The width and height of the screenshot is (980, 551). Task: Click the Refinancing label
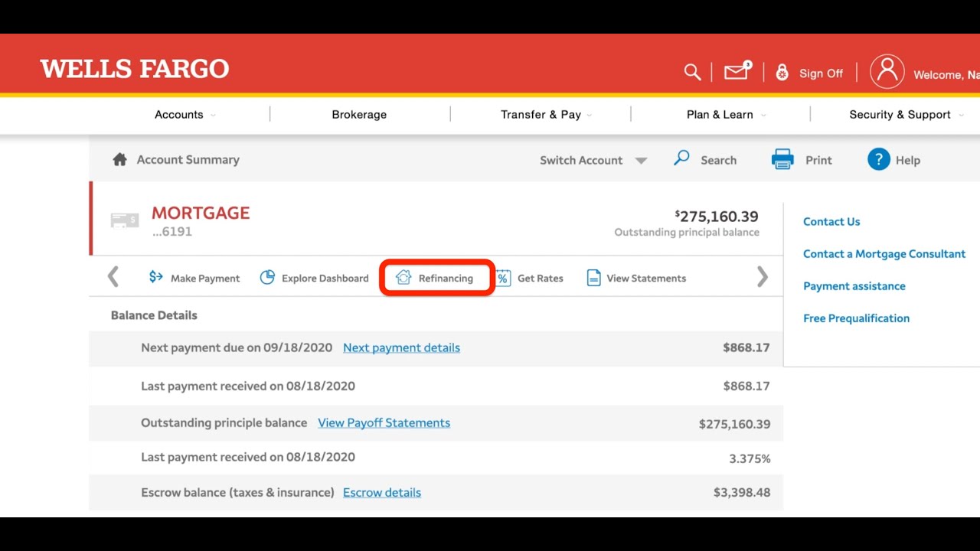(x=446, y=279)
